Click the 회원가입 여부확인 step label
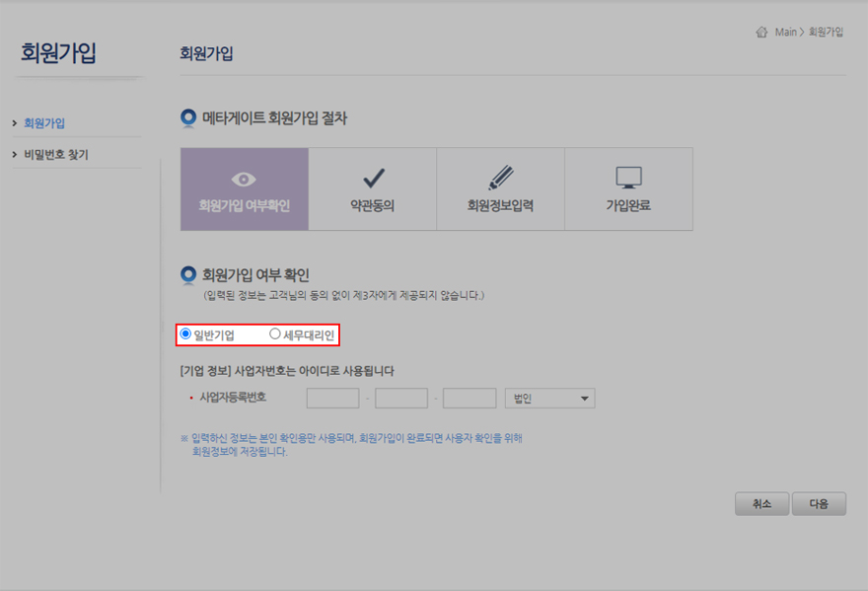868x591 pixels. (245, 205)
